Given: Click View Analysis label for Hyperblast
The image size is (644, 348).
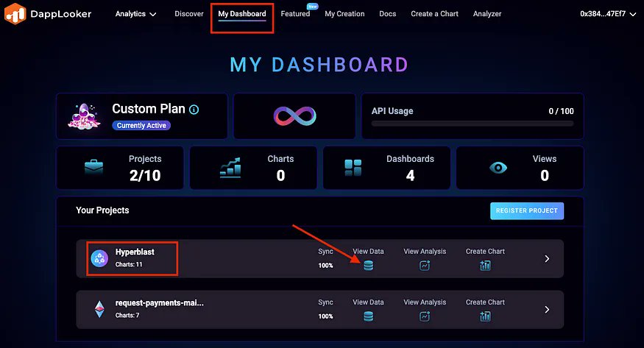Looking at the screenshot, I should 425,251.
